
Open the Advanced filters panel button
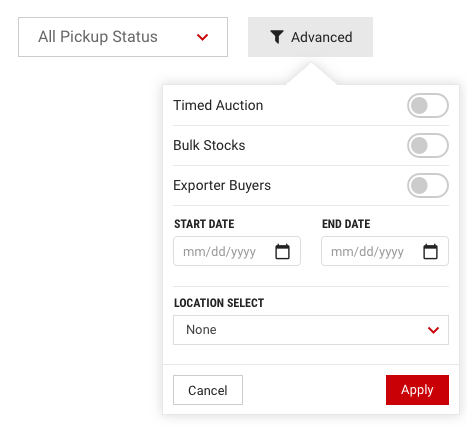[310, 37]
